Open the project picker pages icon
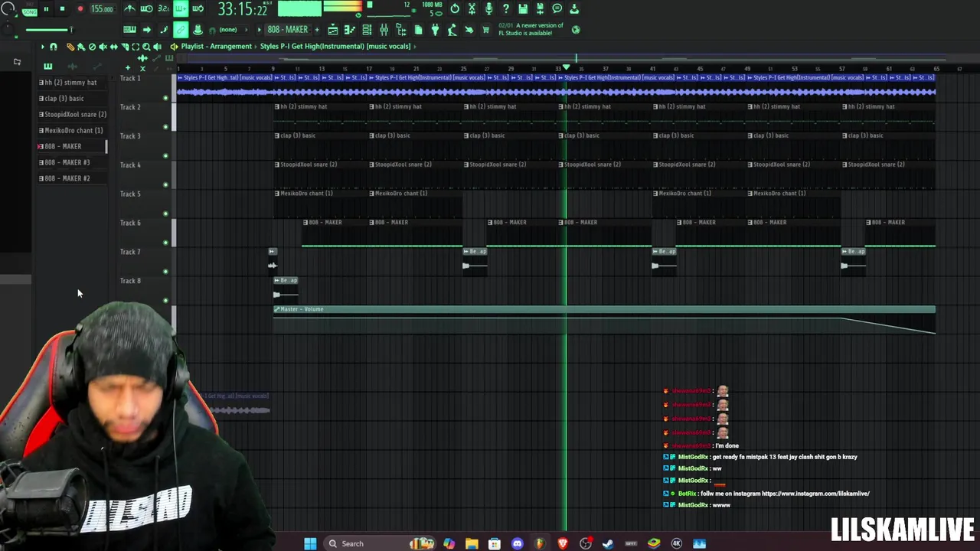 click(418, 30)
